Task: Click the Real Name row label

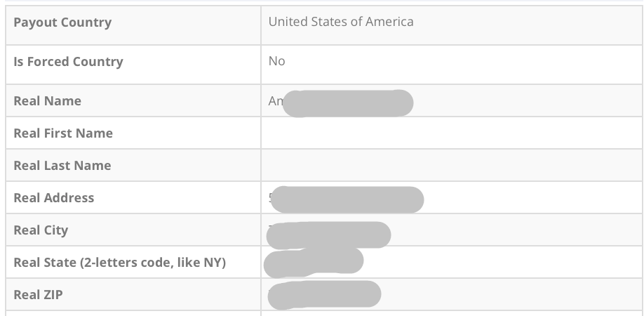Action: coord(47,101)
